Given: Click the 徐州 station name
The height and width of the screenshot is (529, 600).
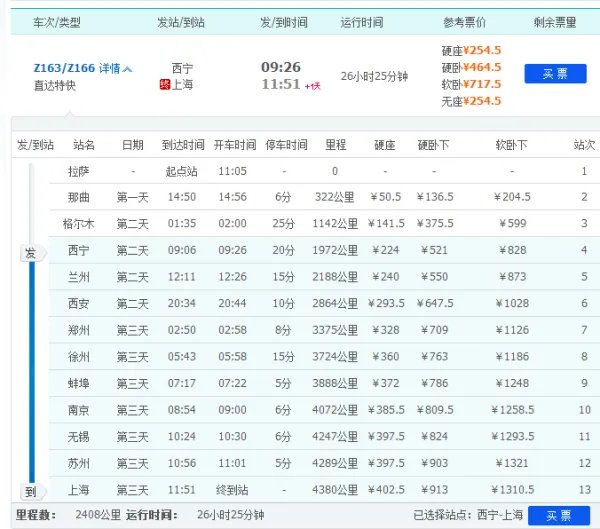Looking at the screenshot, I should pos(78,357).
